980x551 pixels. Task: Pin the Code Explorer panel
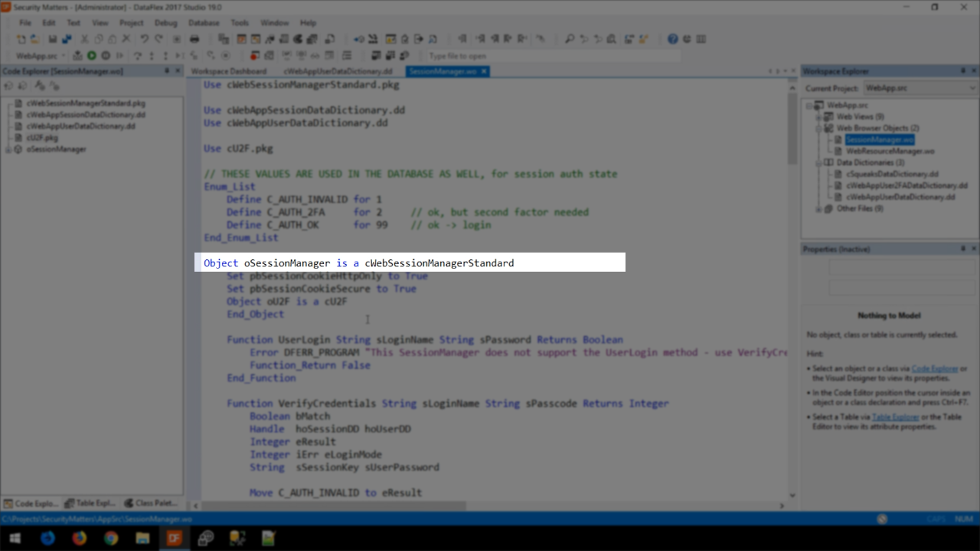pos(167,71)
